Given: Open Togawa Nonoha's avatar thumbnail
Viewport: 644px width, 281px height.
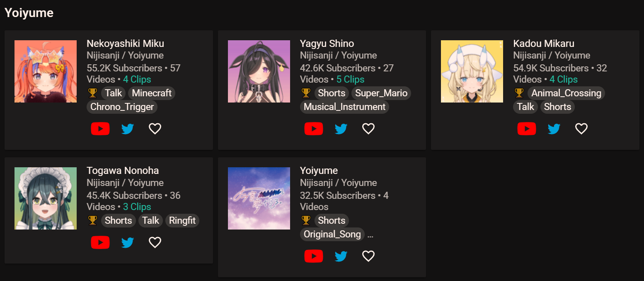Looking at the screenshot, I should click(x=46, y=198).
